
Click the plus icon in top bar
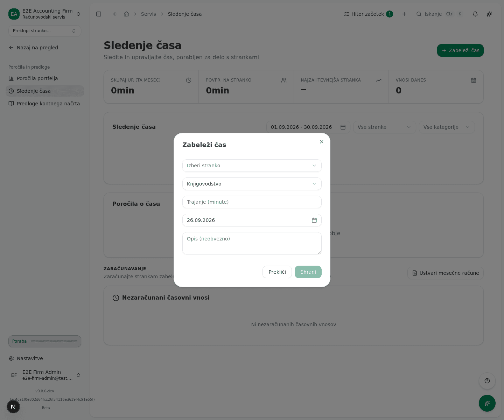(404, 14)
